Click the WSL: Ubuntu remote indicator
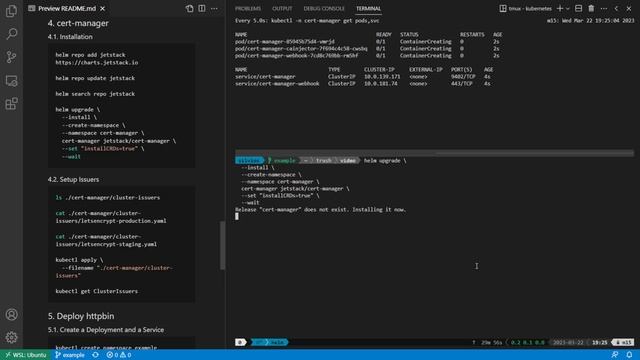Image resolution: width=640 pixels, height=360 pixels. point(25,355)
